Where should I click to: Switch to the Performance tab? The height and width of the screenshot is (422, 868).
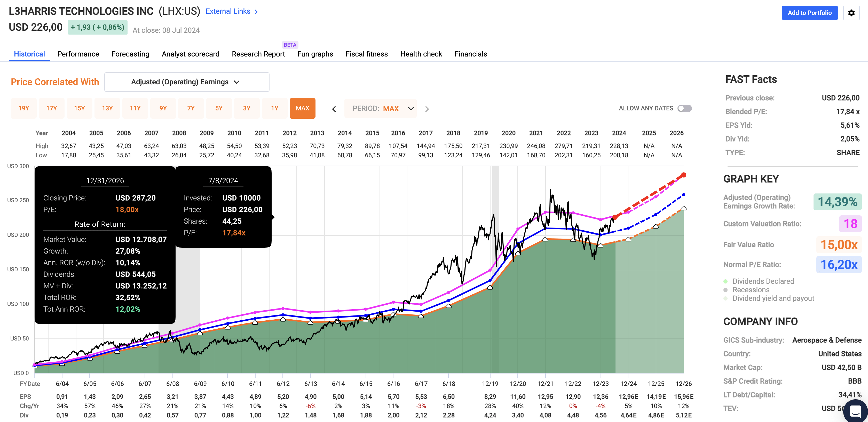click(x=78, y=54)
